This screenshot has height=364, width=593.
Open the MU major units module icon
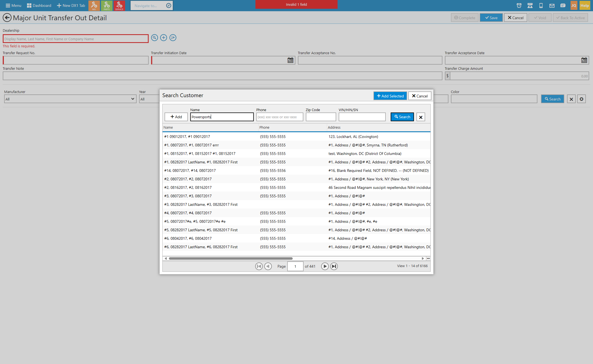94,5
